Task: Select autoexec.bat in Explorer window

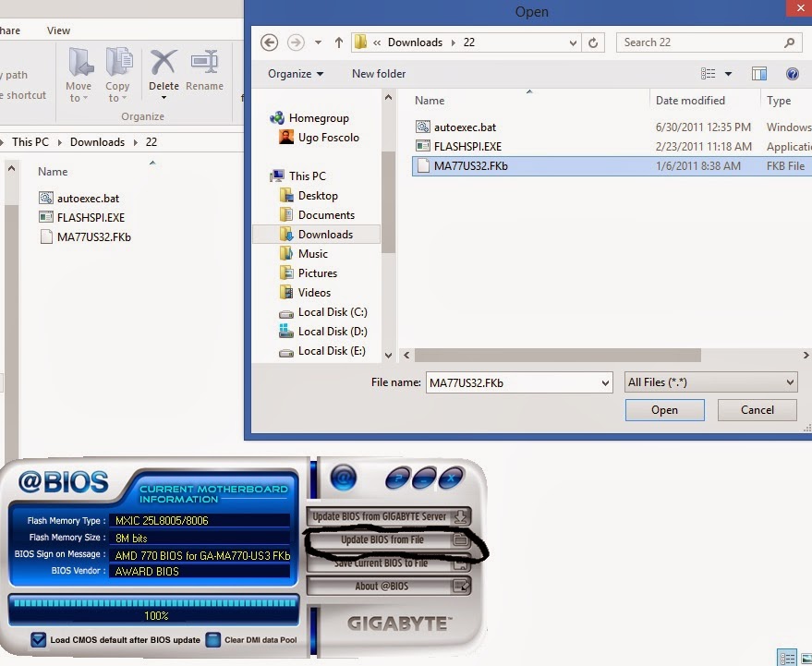Action: point(79,199)
